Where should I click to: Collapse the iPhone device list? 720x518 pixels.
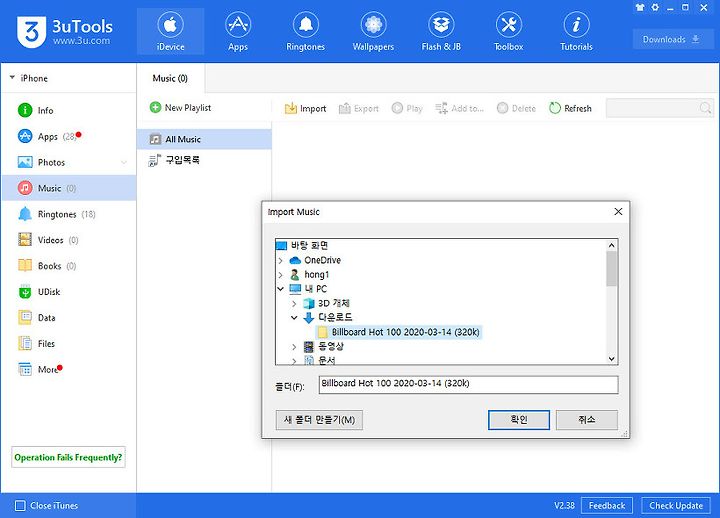click(x=12, y=78)
